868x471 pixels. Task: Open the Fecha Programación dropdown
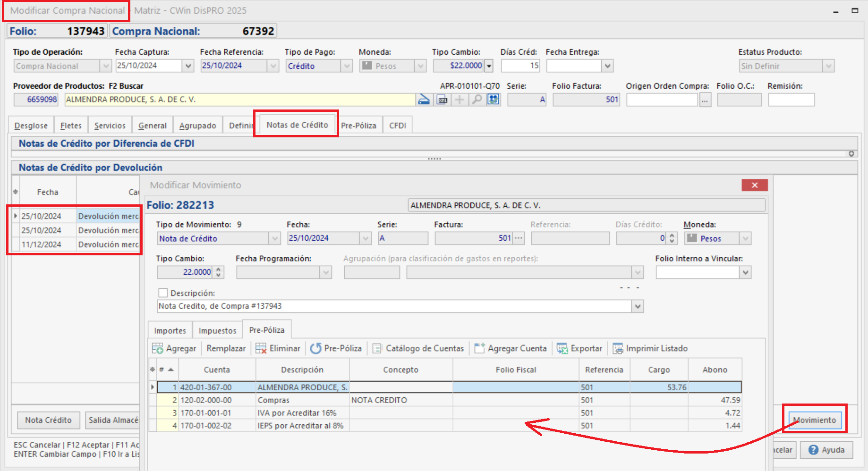click(x=326, y=272)
